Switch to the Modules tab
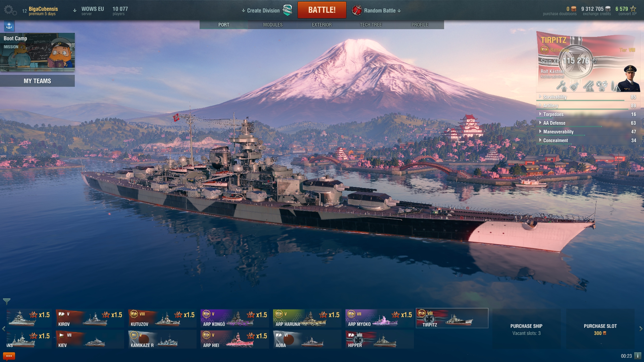Image resolution: width=644 pixels, height=362 pixels. point(273,25)
